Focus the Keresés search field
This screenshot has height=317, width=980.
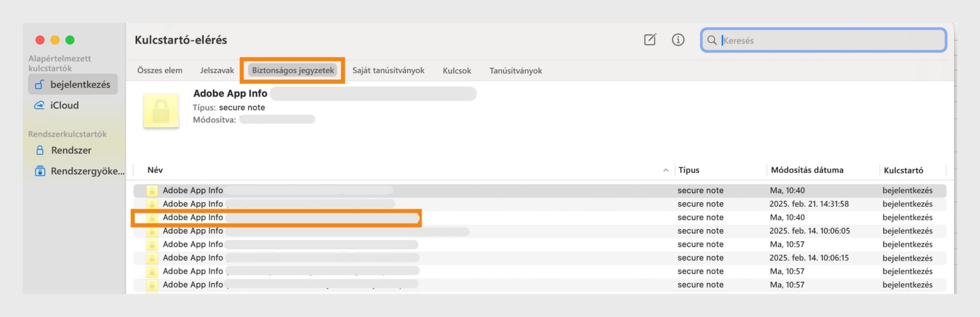823,40
